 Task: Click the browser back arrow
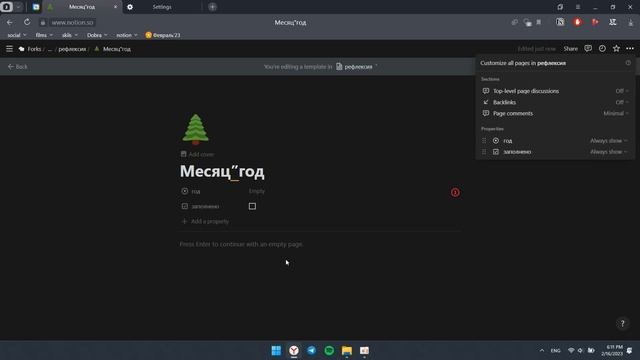pyautogui.click(x=10, y=22)
